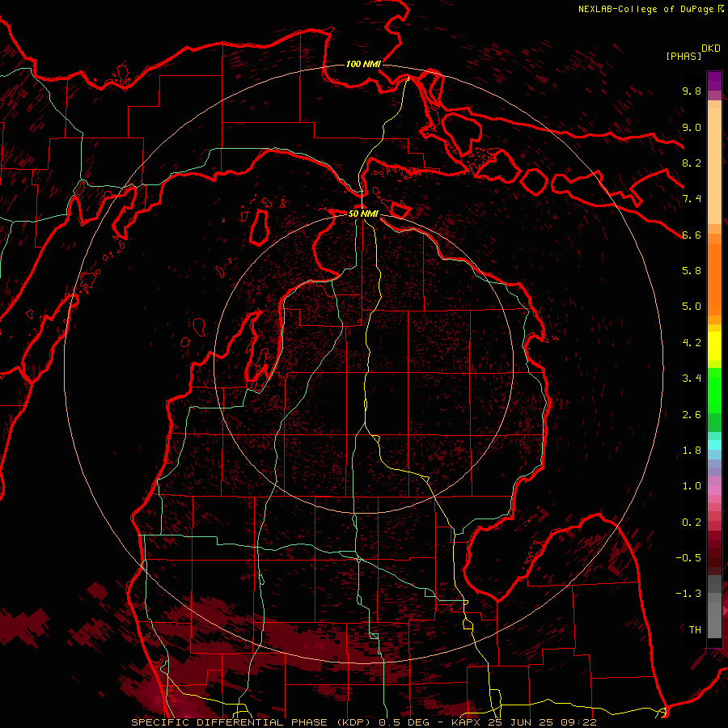Select the [PHAS] units label
Viewport: 728px width, 728px height.
[x=684, y=56]
